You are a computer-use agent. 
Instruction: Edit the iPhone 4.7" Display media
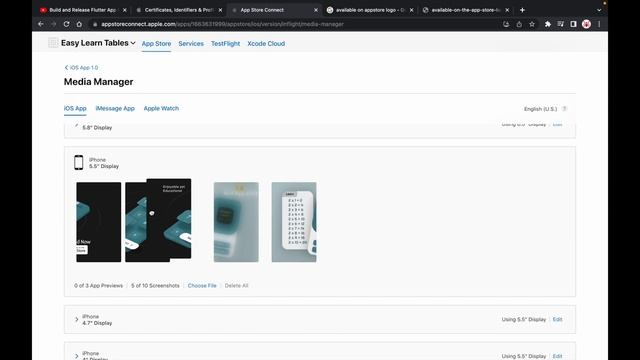pyautogui.click(x=558, y=320)
